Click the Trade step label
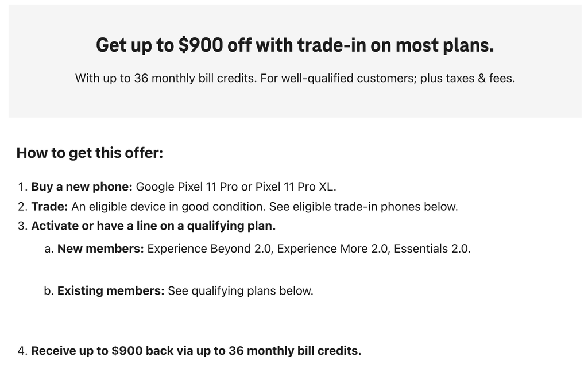Image resolution: width=588 pixels, height=368 pixels. [x=49, y=207]
